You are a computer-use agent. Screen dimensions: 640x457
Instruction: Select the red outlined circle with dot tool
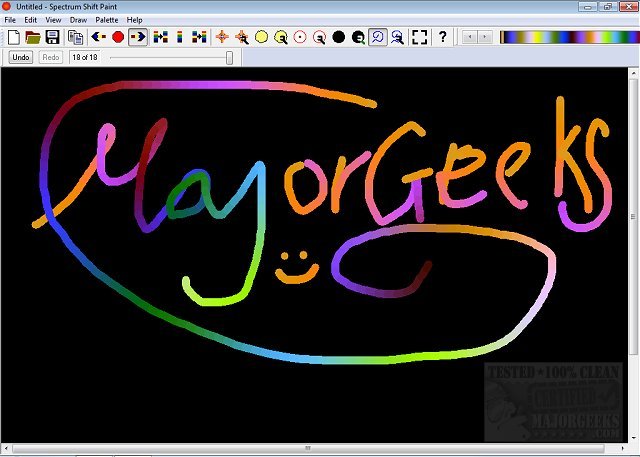(300, 37)
